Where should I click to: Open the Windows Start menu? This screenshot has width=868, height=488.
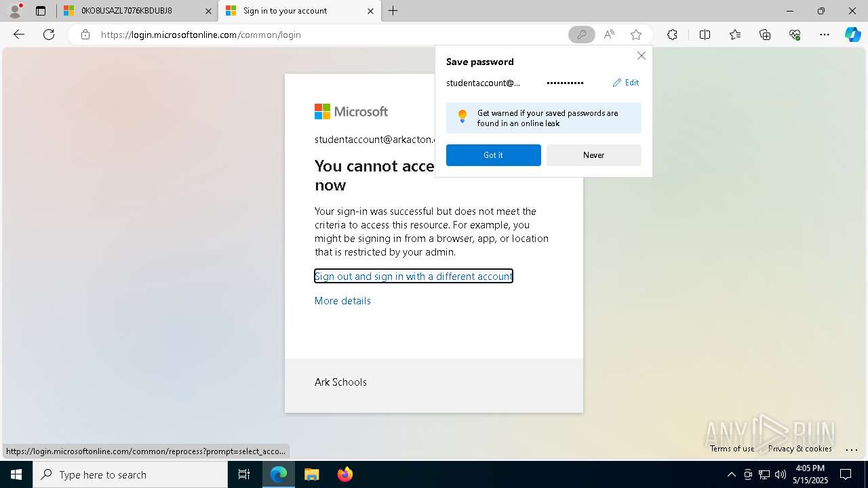16,474
